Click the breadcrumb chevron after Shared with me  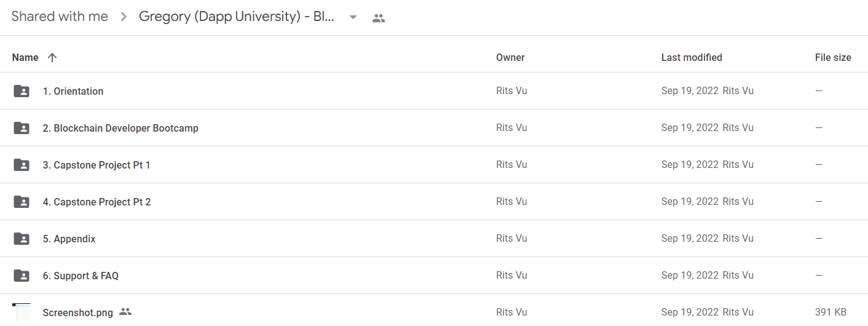124,17
